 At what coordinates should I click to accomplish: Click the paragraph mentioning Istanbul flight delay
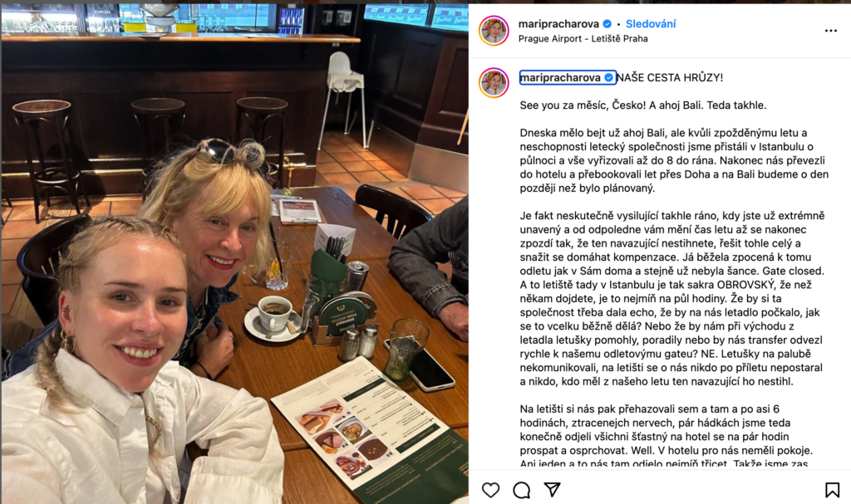[x=674, y=160]
